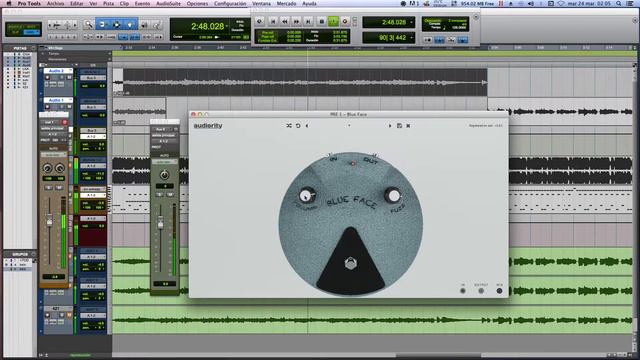Viewport: 640px width, 360px height.
Task: Open the Audio 2 track Bus 5 input selector
Action: (93, 78)
